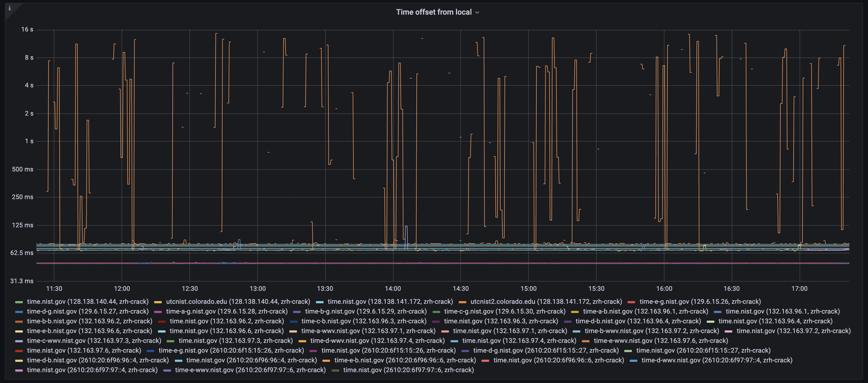868x383 pixels.
Task: Click time-e-b.nist.gov (132.163.96.6) legend item
Action: (x=89, y=331)
